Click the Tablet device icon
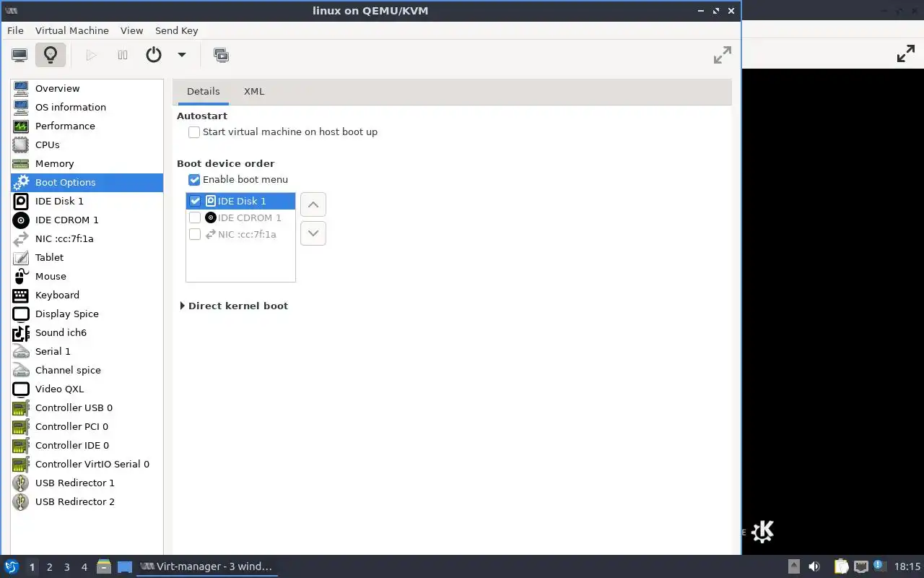 coord(21,257)
